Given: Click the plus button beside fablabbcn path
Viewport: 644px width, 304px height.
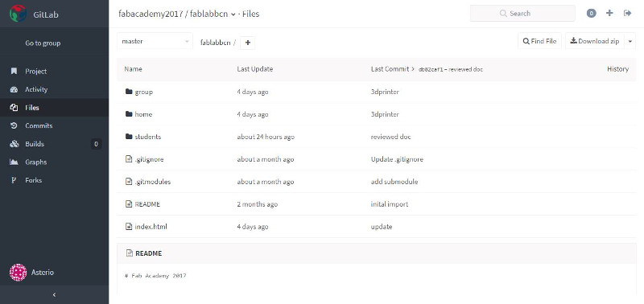Looking at the screenshot, I should point(247,43).
